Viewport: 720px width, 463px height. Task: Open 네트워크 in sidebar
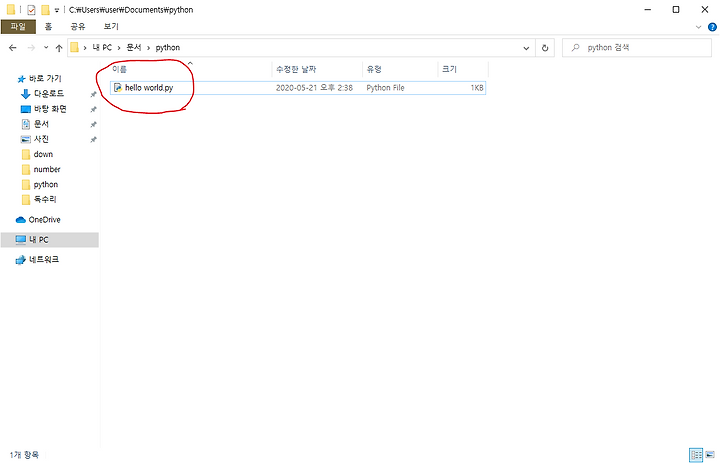pos(44,260)
